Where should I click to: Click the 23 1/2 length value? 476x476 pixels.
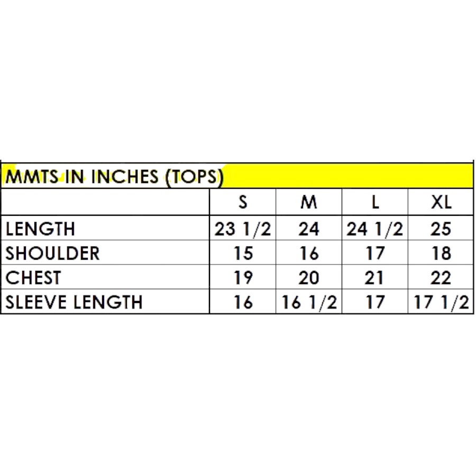pos(243,229)
